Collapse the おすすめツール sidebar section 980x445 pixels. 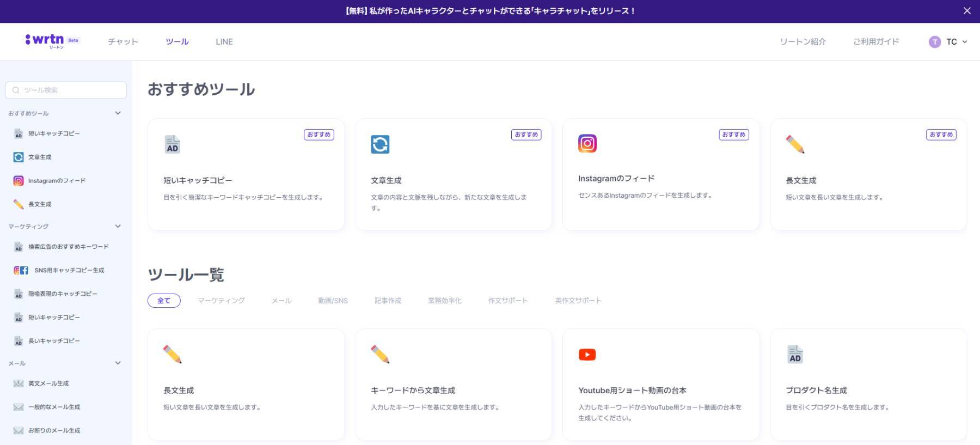[118, 113]
